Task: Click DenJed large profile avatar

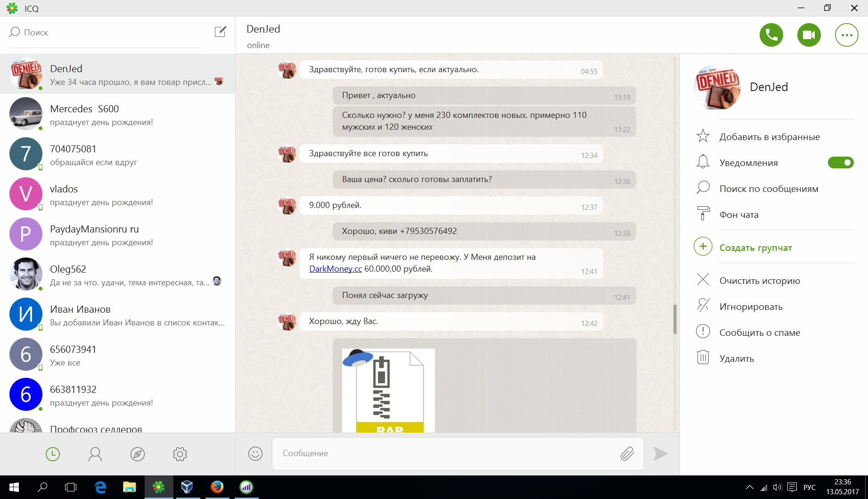Action: [x=717, y=87]
